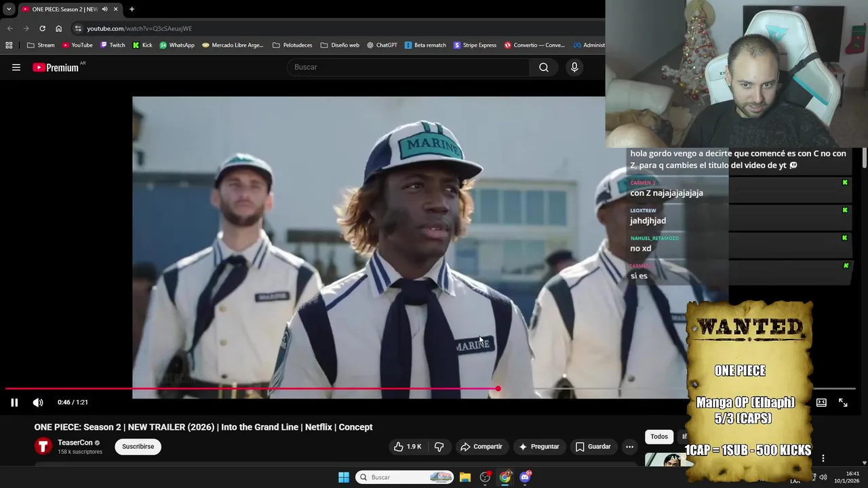Open the Stripe Express bookmark
Image resolution: width=868 pixels, height=488 pixels.
pos(475,45)
